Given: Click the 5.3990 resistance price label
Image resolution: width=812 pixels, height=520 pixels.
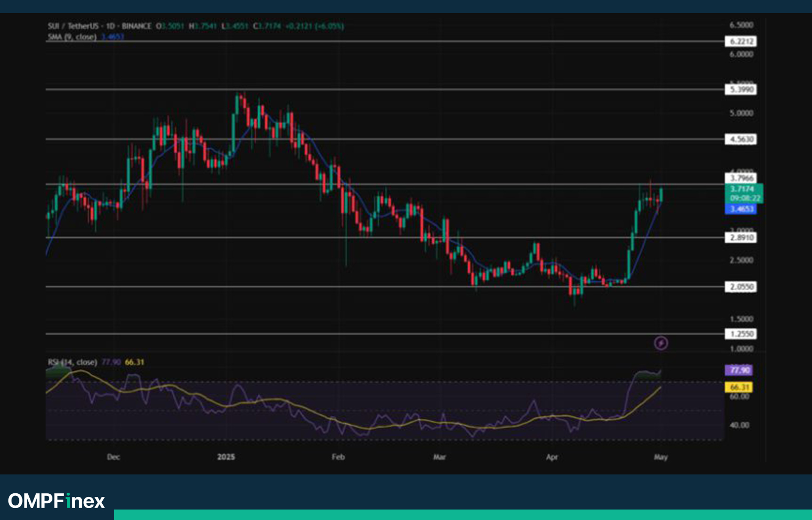Looking at the screenshot, I should pos(740,90).
